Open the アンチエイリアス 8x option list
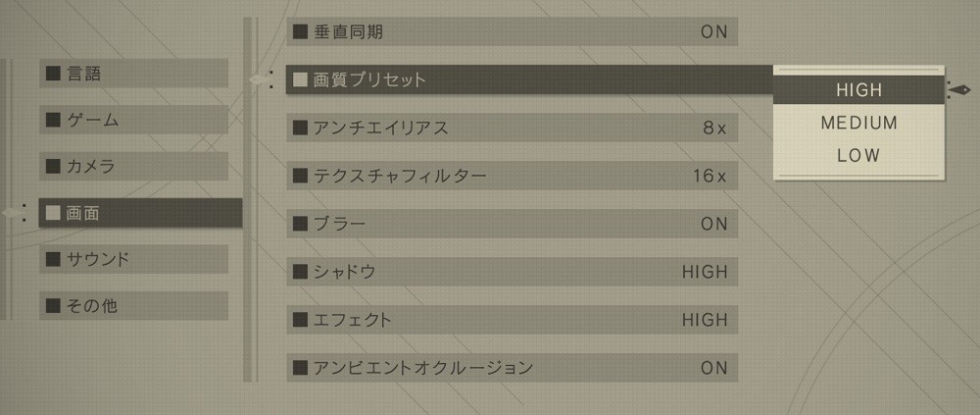The image size is (980, 415). pyautogui.click(x=512, y=129)
